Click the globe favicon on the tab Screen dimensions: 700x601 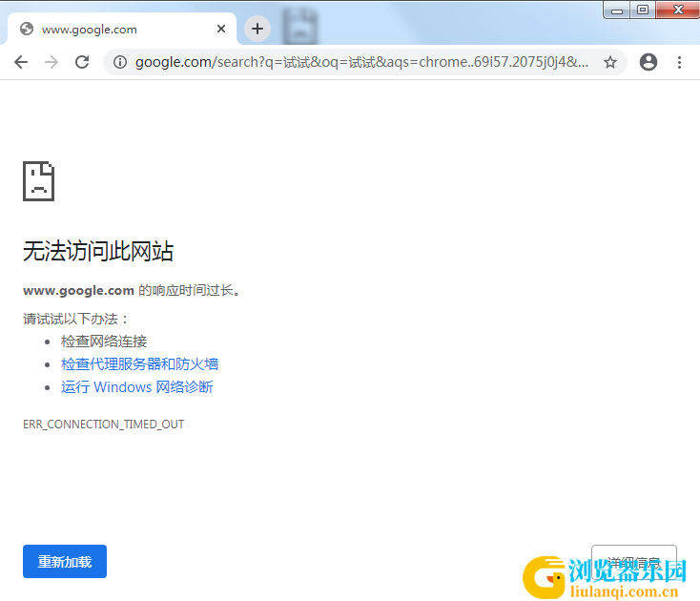click(27, 29)
